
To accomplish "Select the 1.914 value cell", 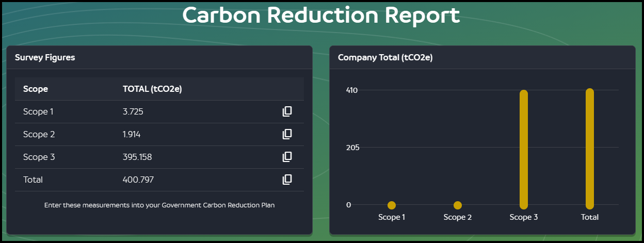I will point(132,134).
